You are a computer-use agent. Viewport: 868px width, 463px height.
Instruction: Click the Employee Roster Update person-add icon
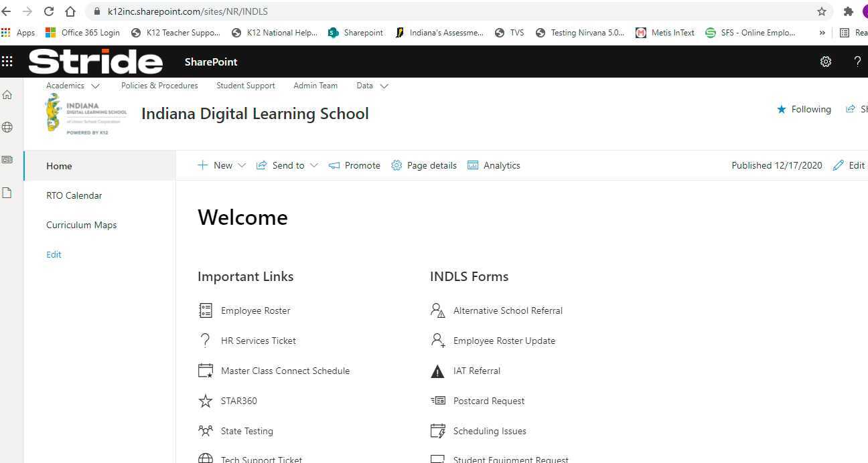(x=437, y=341)
